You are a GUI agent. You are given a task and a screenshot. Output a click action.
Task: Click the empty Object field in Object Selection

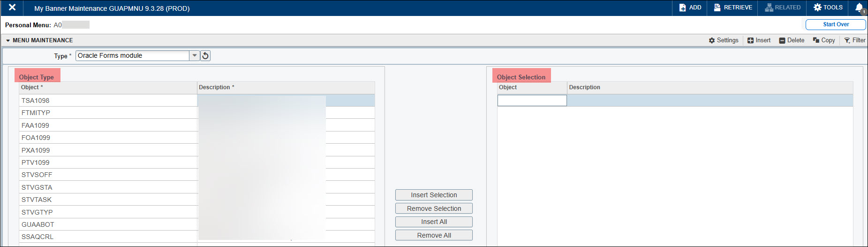point(532,100)
